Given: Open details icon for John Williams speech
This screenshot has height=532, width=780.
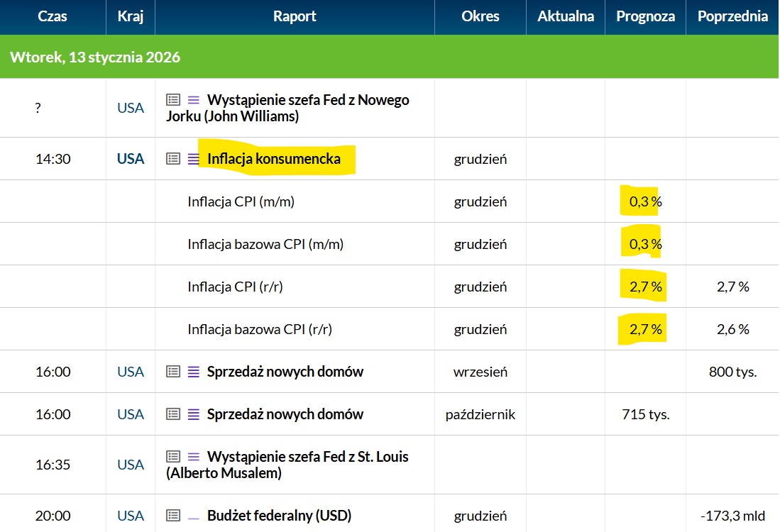Looking at the screenshot, I should tap(173, 100).
